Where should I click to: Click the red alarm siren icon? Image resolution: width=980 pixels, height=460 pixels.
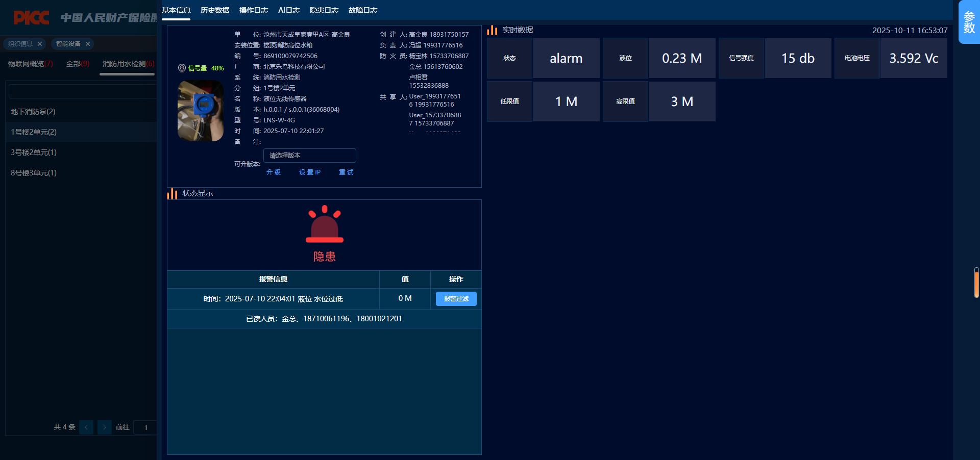[324, 225]
